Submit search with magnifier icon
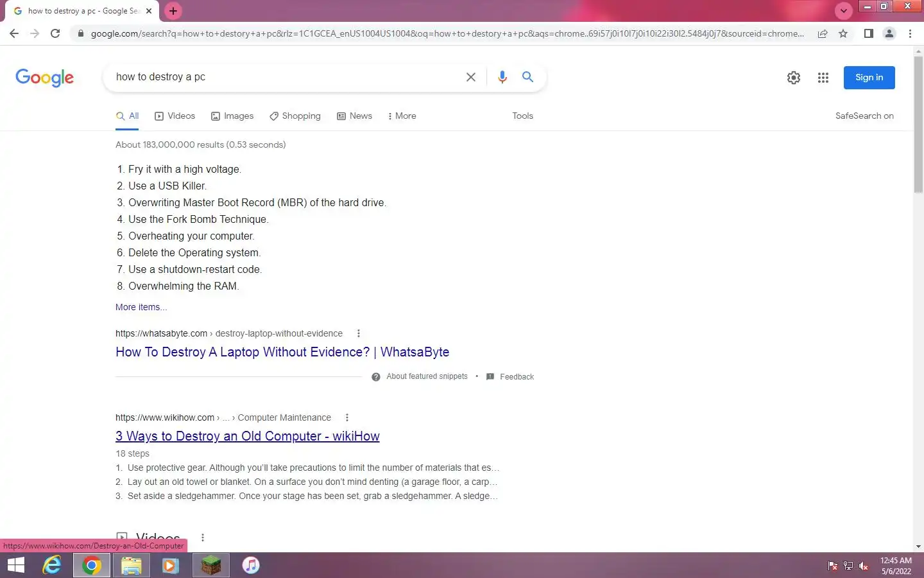924x578 pixels. click(527, 77)
